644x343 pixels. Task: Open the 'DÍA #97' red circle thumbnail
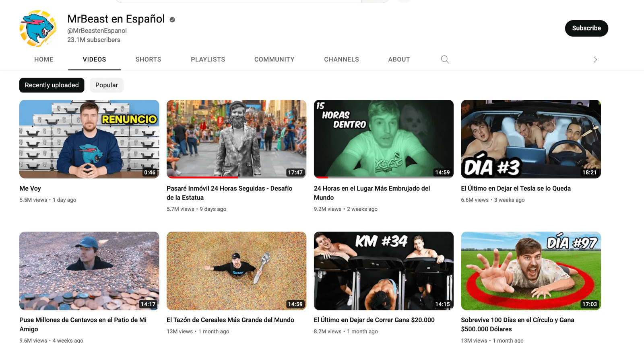point(530,271)
